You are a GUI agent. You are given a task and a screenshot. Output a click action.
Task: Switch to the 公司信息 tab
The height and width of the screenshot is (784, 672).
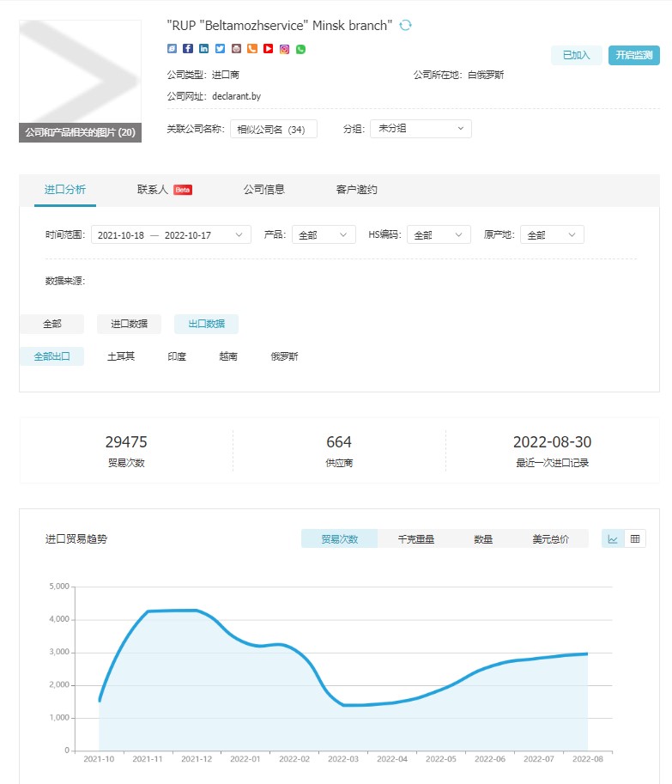coord(263,190)
